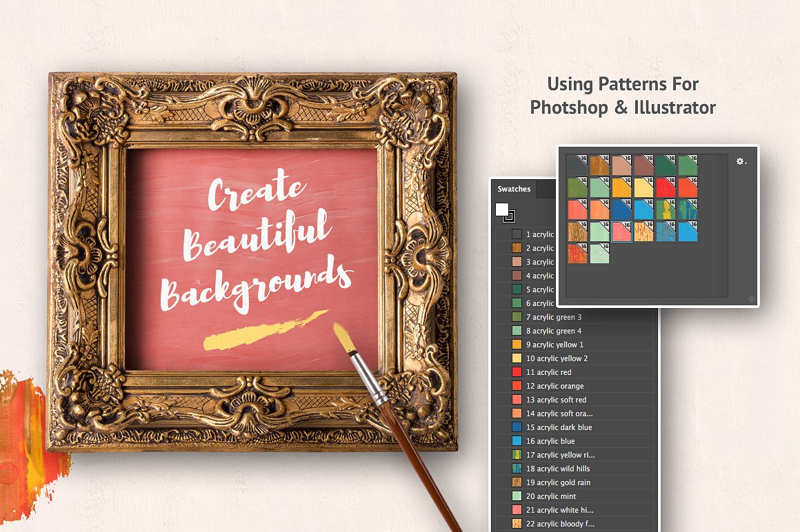
Task: Open the pattern picker gear menu
Action: (741, 161)
